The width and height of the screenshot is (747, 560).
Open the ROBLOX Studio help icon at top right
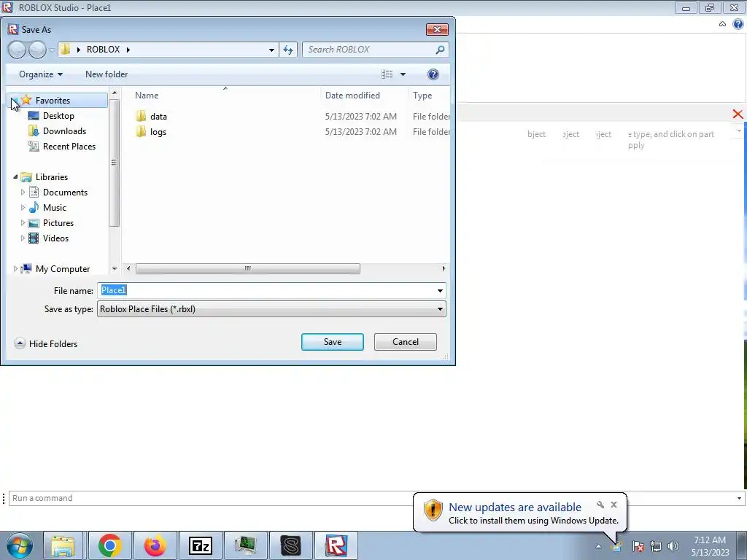click(x=738, y=24)
